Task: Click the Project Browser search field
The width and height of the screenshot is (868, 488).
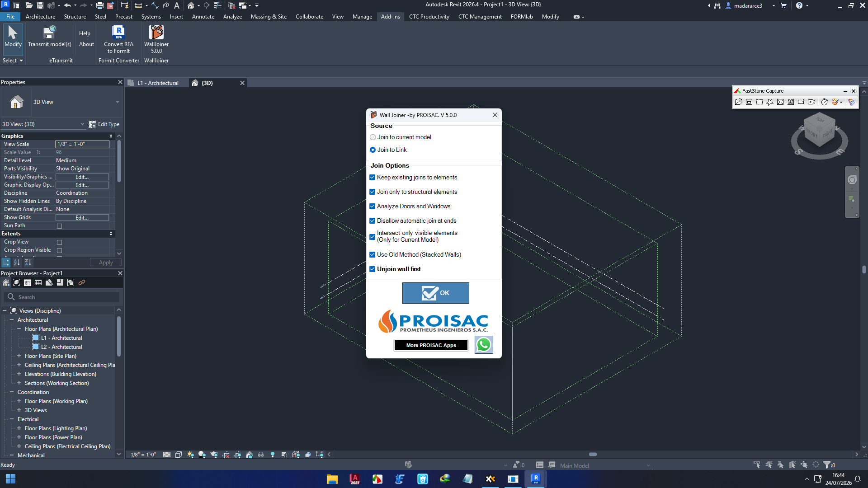Action: click(62, 297)
